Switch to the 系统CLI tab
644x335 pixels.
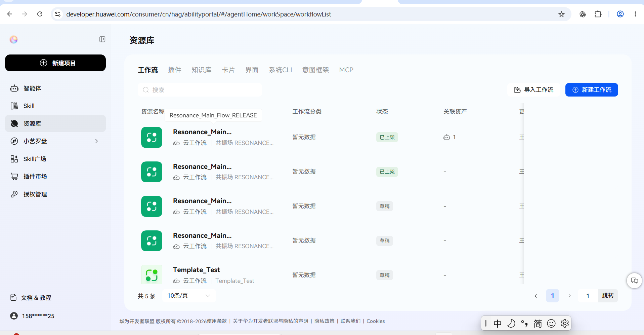(281, 70)
